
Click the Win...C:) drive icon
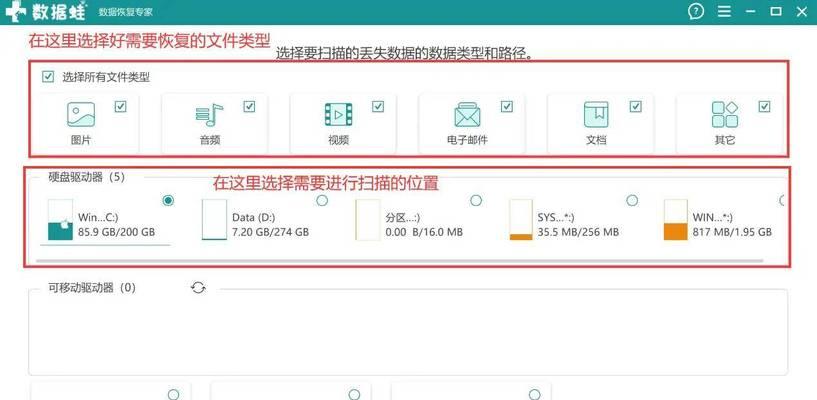(x=60, y=220)
